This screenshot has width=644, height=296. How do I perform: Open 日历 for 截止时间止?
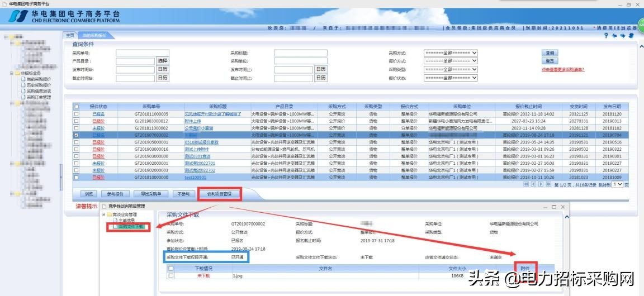321,78
